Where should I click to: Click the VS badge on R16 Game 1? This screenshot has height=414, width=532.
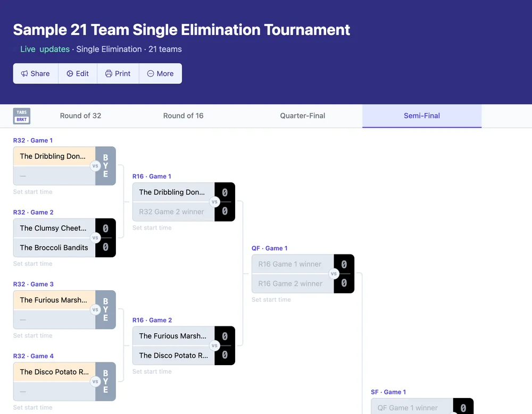coord(214,202)
